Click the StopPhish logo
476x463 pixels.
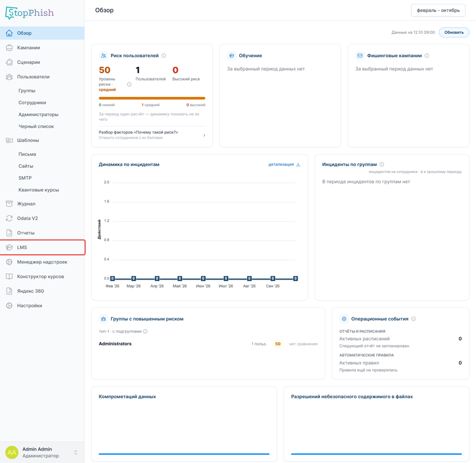tap(29, 13)
